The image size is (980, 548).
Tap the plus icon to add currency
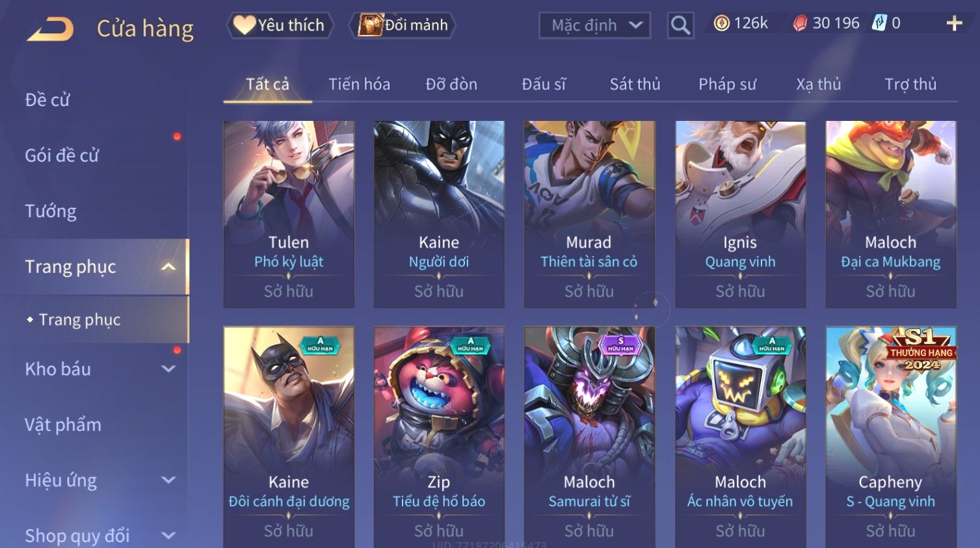tap(954, 23)
